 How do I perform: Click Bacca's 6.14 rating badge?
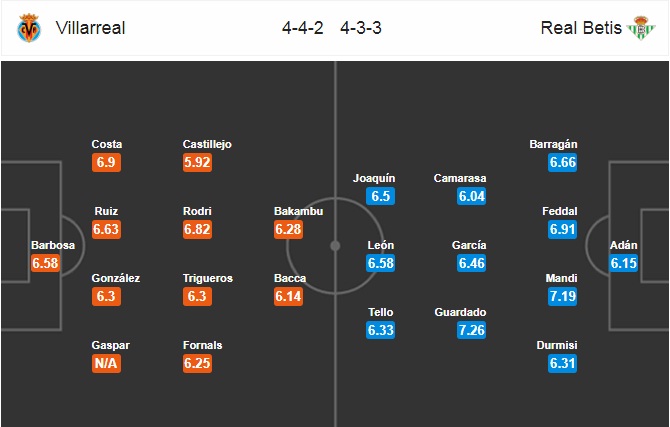click(x=288, y=296)
